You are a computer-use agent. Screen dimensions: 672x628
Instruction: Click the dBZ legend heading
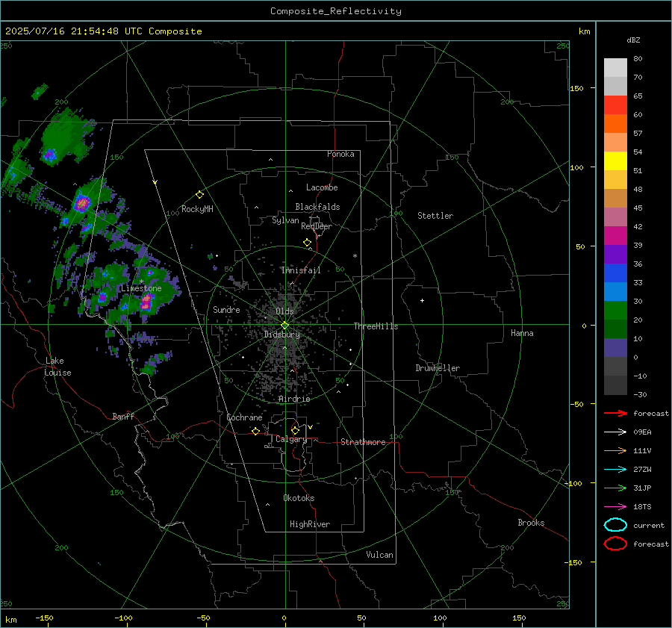(x=633, y=40)
